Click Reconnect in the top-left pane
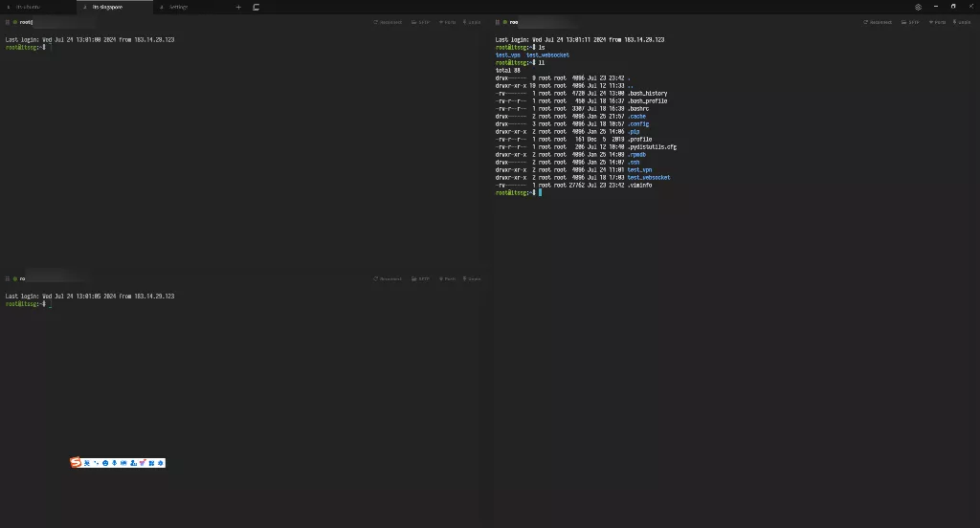Screen dimensions: 980x528 388,22
